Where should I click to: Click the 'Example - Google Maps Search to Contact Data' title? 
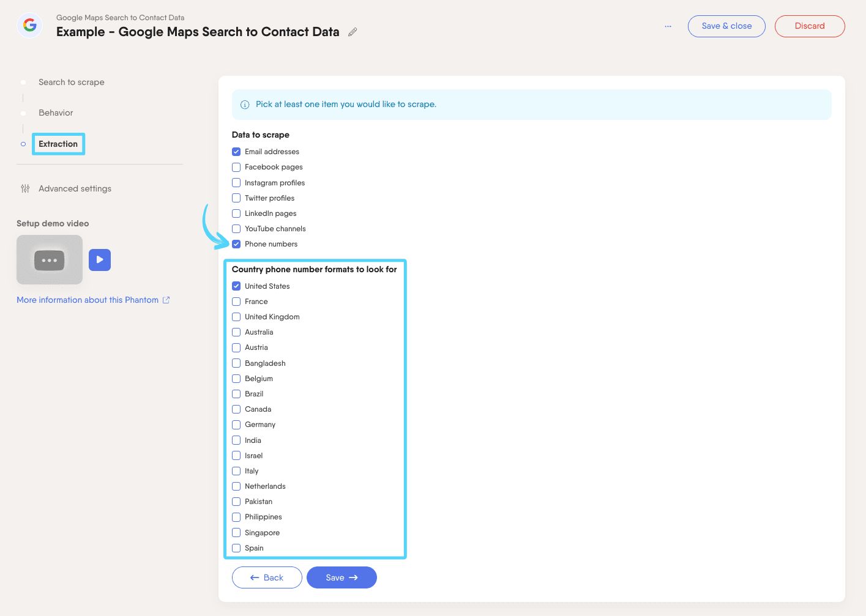point(198,32)
